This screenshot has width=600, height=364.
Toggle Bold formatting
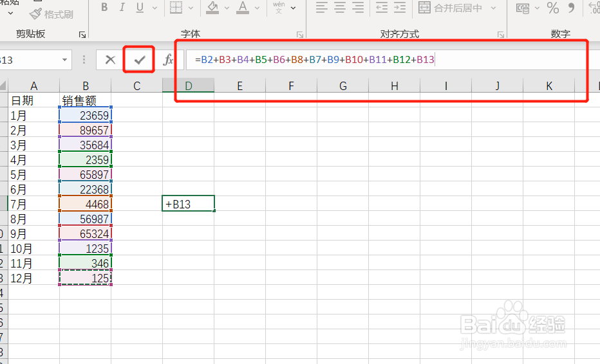[104, 7]
